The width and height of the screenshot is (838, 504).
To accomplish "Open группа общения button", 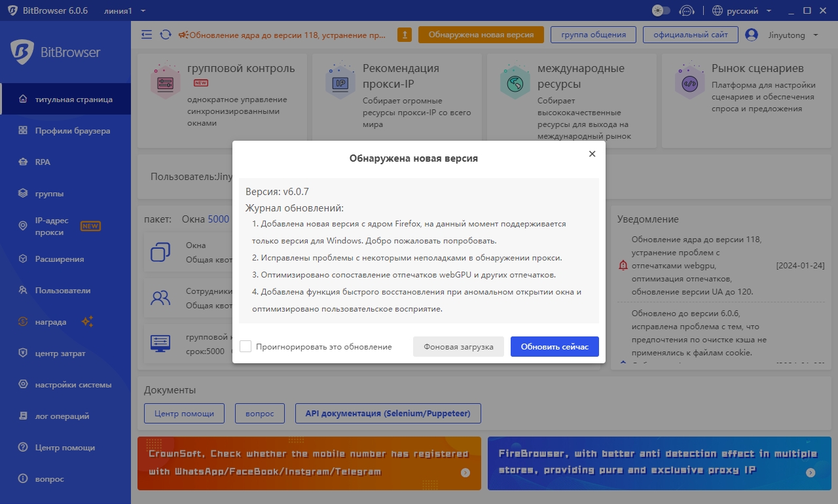I will [x=593, y=35].
